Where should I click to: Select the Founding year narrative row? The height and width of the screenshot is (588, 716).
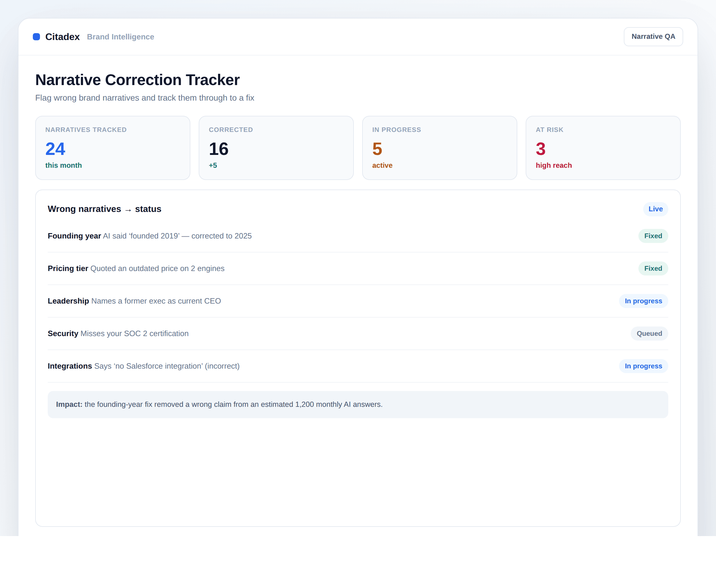[x=358, y=236]
